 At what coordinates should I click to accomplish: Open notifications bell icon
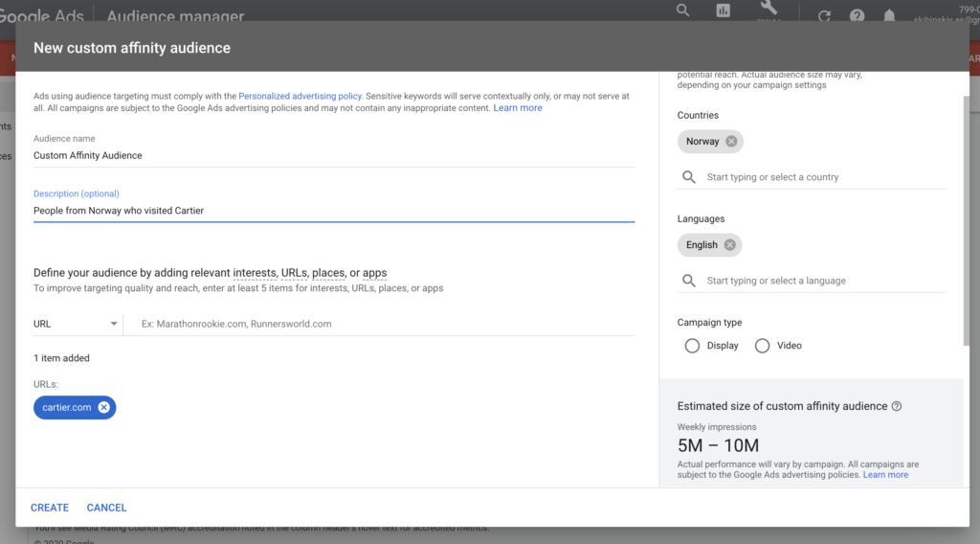(x=889, y=15)
